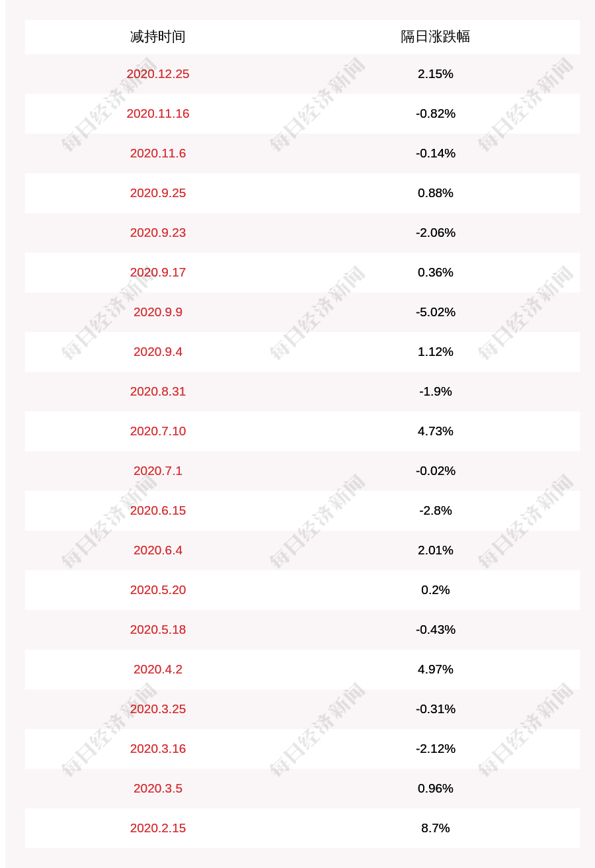
Task: Click the -2.12% change value
Action: 436,748
